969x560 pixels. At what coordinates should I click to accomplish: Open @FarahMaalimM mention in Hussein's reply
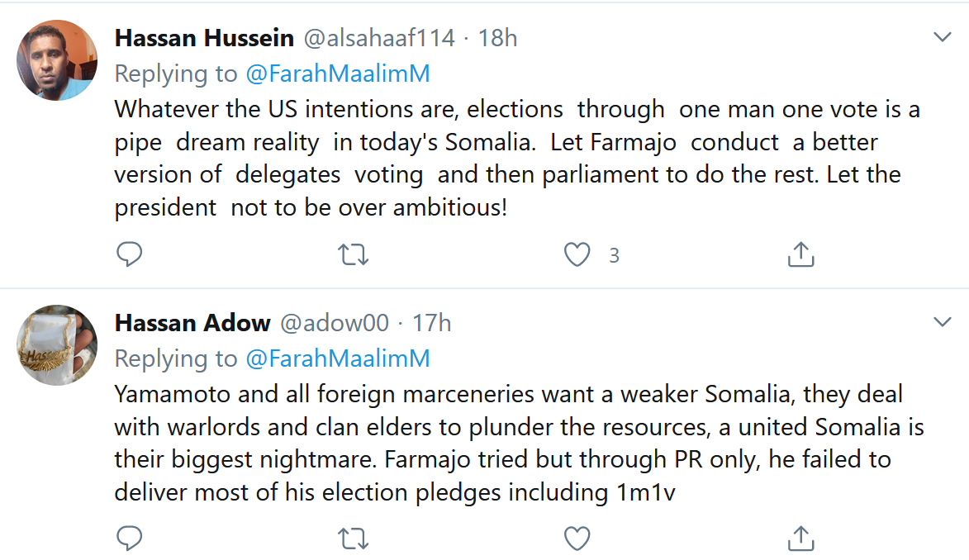(338, 74)
